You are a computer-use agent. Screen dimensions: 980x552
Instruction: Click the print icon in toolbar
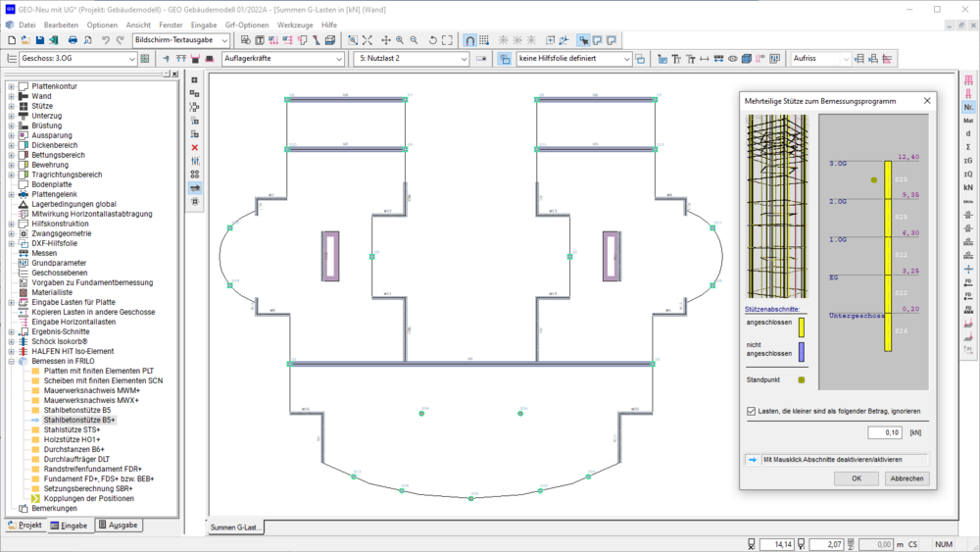tap(72, 40)
